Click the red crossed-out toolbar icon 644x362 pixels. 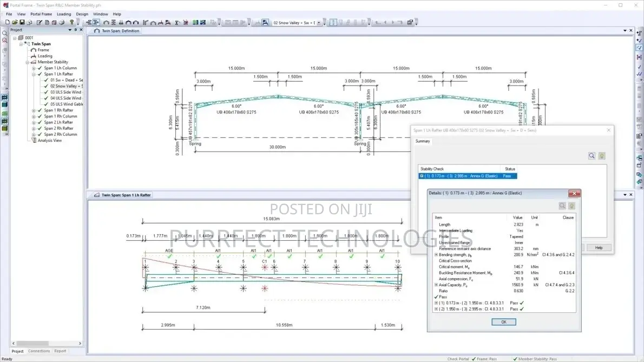click(x=186, y=22)
